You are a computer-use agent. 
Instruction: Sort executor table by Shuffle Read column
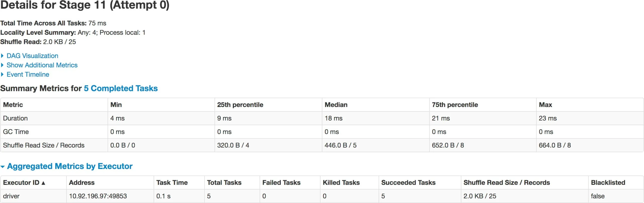click(x=506, y=183)
